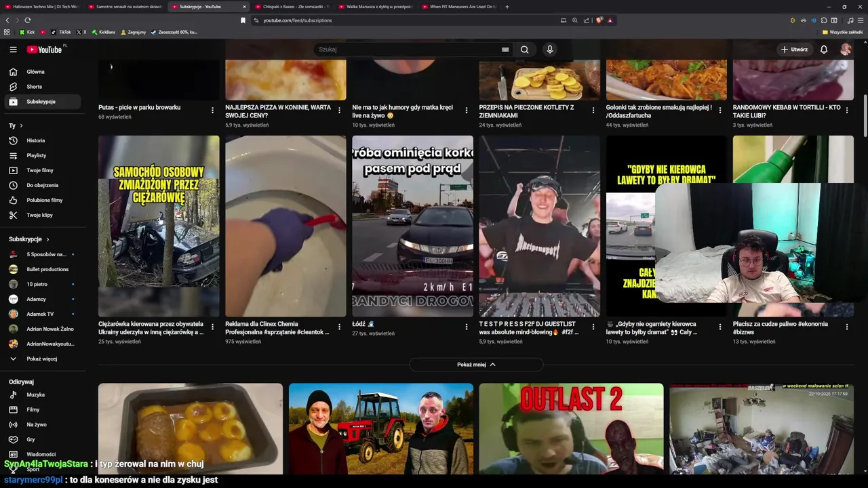Viewport: 868px width, 488px height.
Task: Open Twoje klipy scissors item
Action: point(43,215)
